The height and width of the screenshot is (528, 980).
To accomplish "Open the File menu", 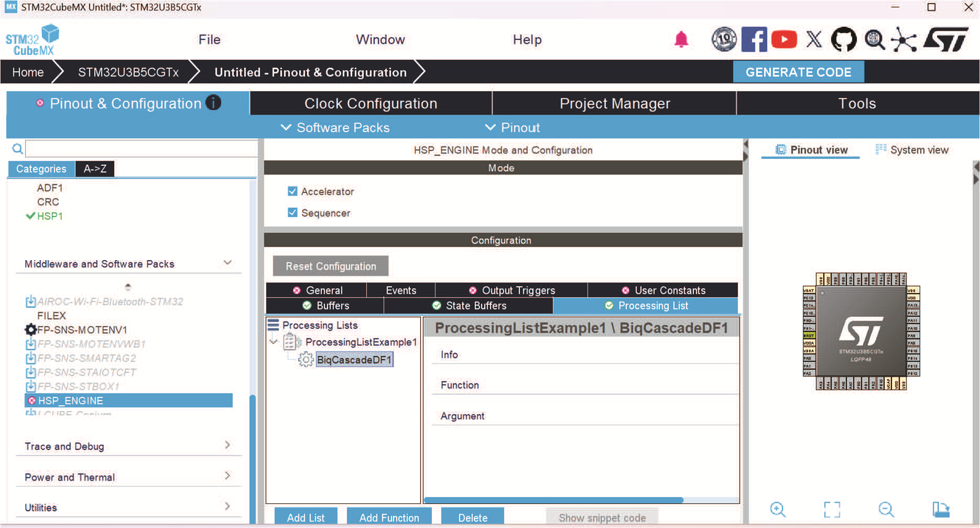I will (210, 40).
